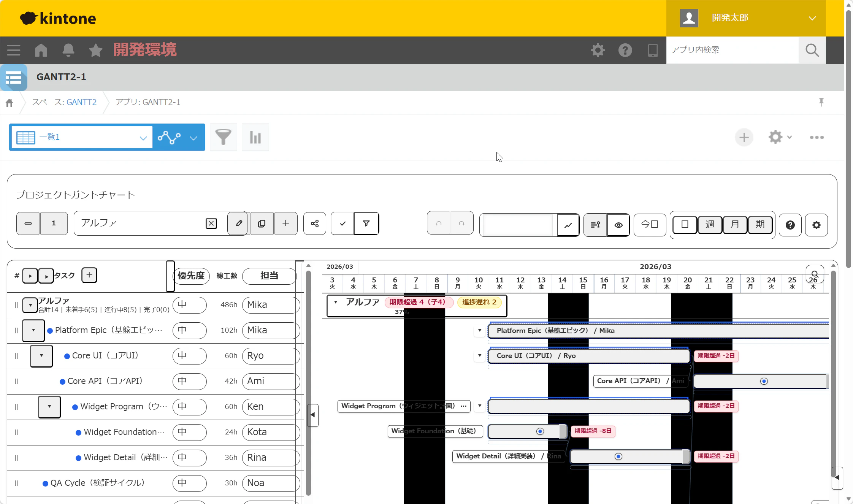Click Core API progress marker on bar
The width and height of the screenshot is (853, 504).
click(x=764, y=381)
